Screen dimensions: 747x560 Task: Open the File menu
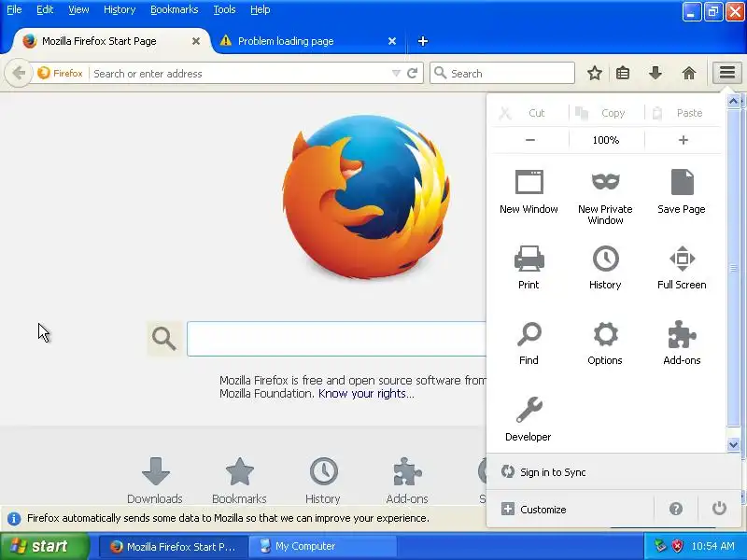14,9
